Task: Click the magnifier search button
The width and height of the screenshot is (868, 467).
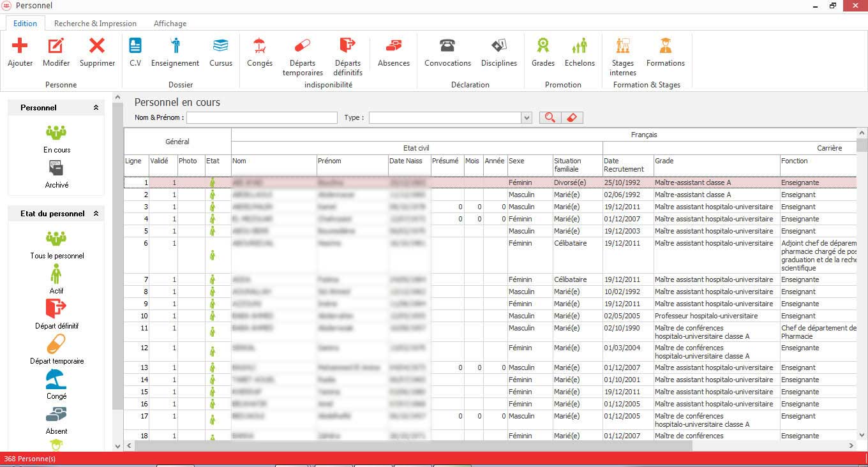Action: (x=550, y=118)
